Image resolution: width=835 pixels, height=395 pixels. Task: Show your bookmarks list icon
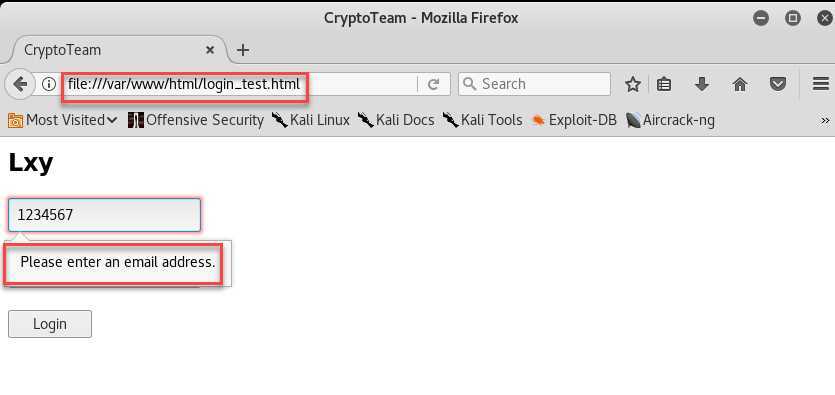tap(664, 84)
